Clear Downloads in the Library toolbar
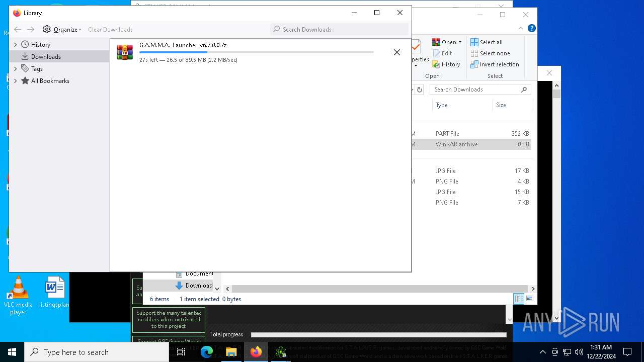 110,29
